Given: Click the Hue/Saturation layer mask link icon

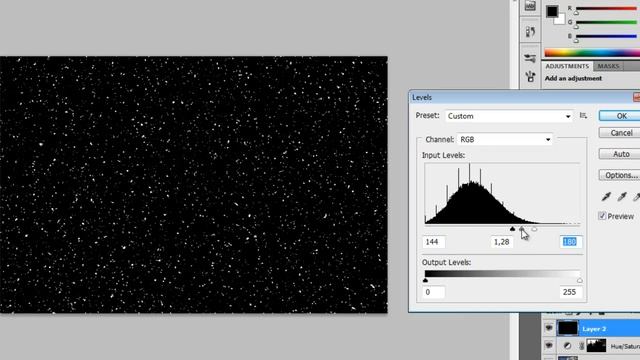Looking at the screenshot, I should [x=582, y=346].
